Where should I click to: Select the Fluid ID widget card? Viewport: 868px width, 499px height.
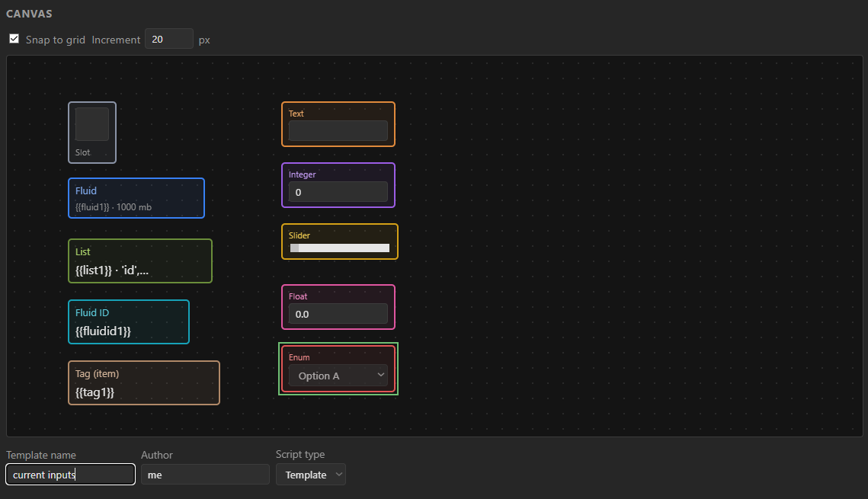(129, 322)
